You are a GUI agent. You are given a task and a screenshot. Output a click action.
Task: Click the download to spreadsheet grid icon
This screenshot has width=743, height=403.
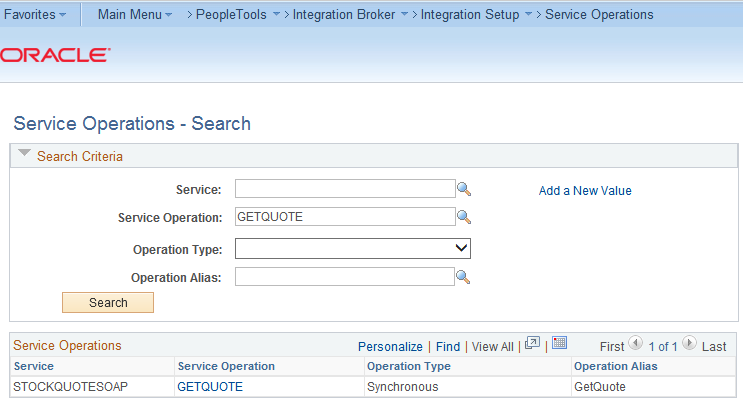(559, 344)
